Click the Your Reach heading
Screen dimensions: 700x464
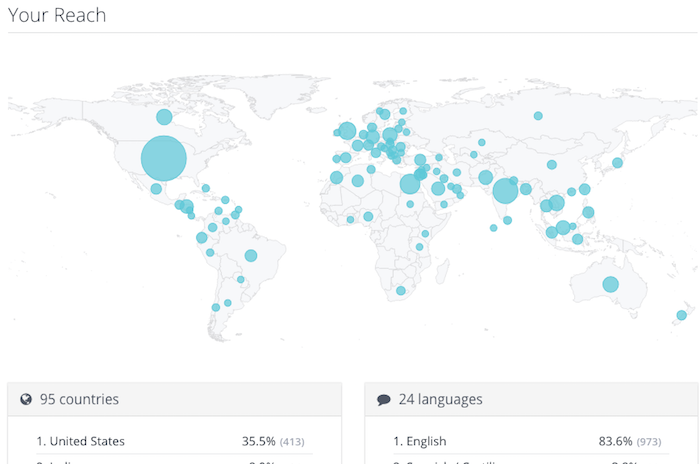coord(57,15)
